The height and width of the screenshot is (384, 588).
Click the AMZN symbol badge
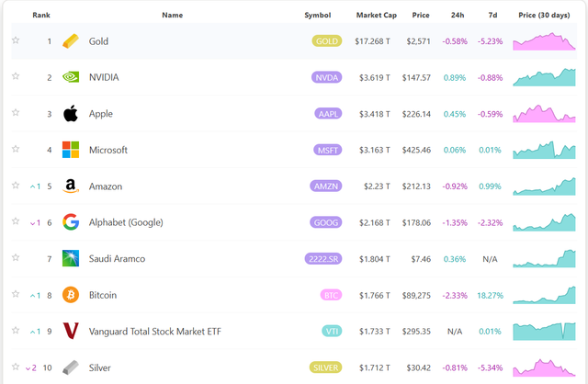(326, 186)
